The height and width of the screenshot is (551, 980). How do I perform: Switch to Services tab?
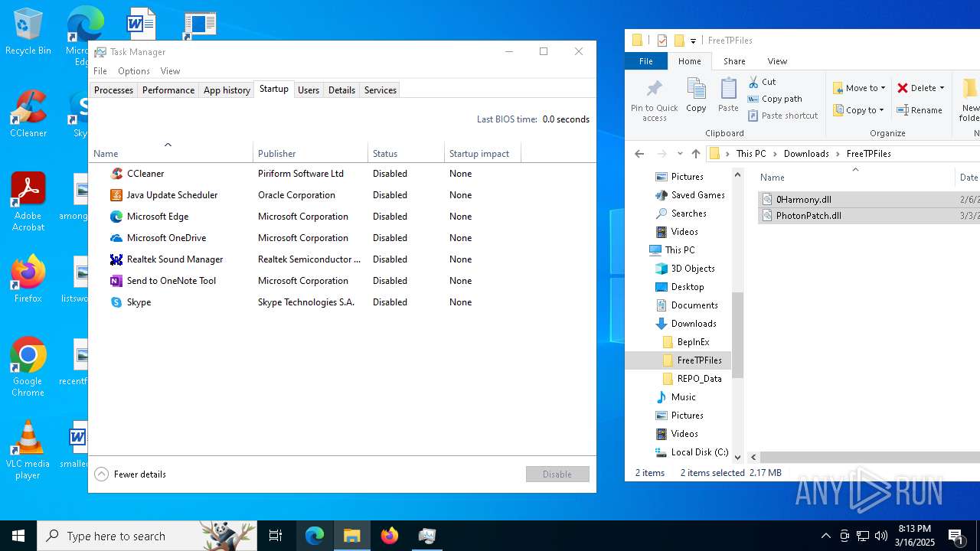pyautogui.click(x=381, y=90)
